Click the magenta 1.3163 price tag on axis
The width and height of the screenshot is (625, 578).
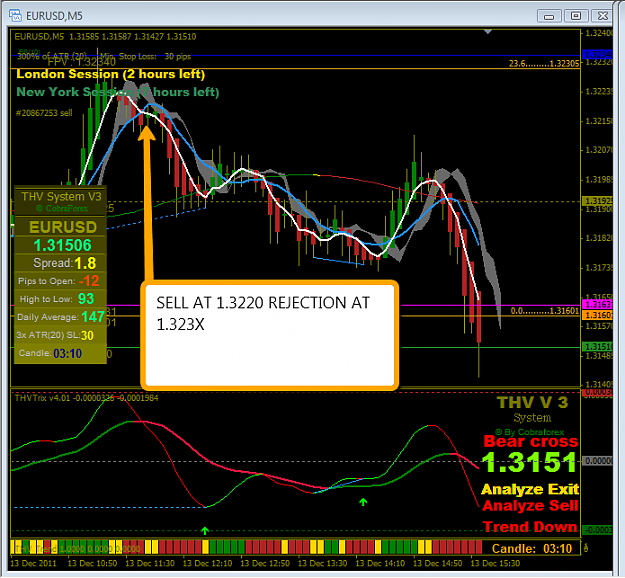[597, 305]
